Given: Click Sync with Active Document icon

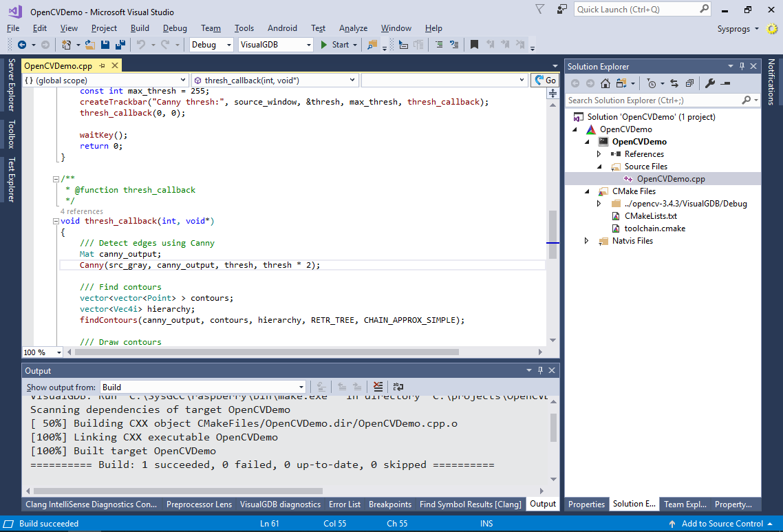Looking at the screenshot, I should (x=673, y=83).
